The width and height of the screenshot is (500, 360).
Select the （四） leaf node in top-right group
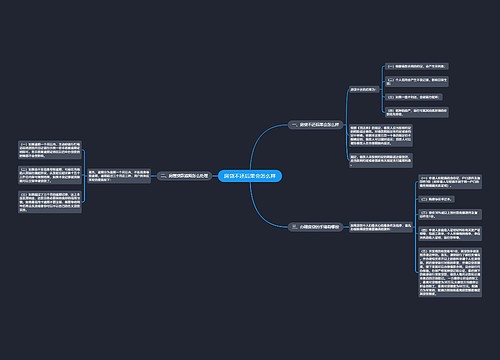pyautogui.click(x=417, y=112)
